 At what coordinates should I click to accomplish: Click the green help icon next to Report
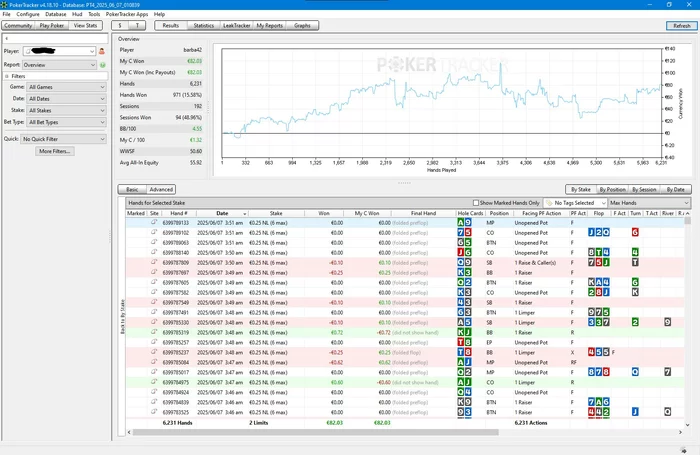click(x=102, y=64)
